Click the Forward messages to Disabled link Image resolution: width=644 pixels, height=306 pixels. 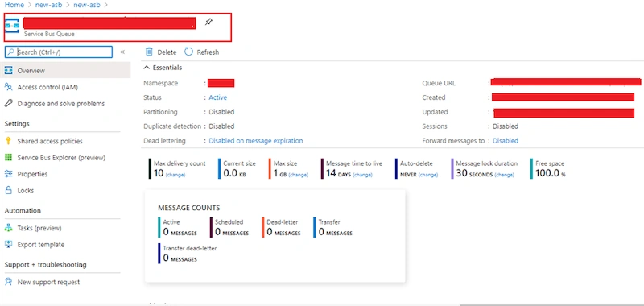[x=506, y=140]
